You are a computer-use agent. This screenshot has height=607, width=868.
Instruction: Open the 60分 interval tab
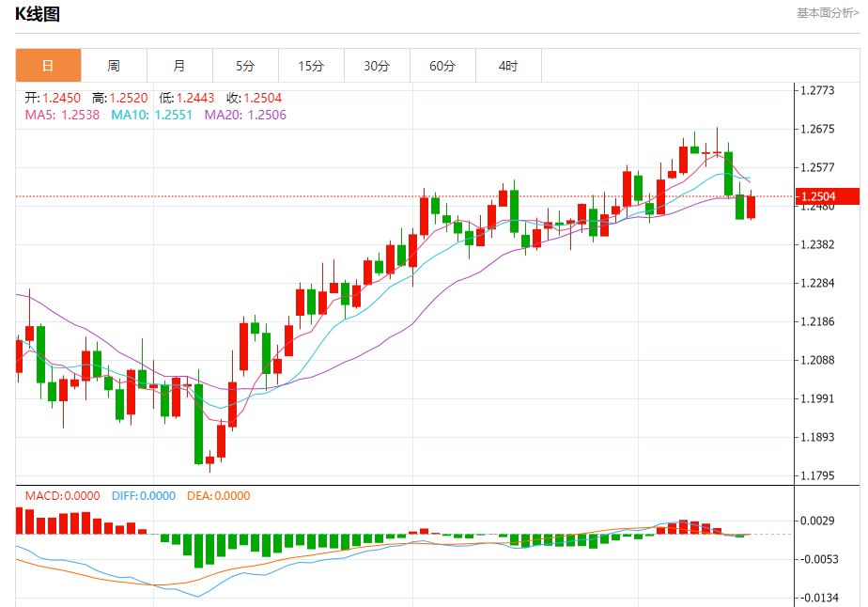tap(442, 66)
